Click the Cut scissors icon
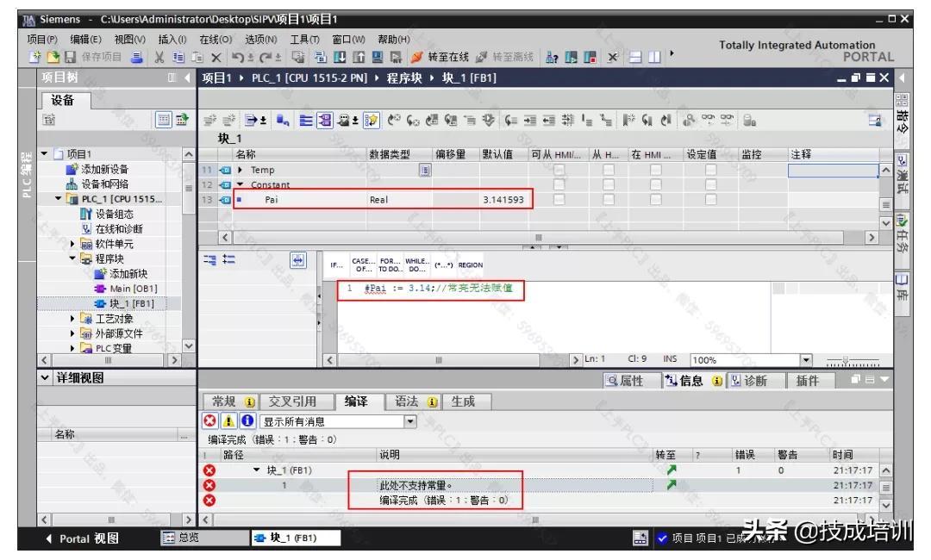This screenshot has height=560, width=931. 159,57
